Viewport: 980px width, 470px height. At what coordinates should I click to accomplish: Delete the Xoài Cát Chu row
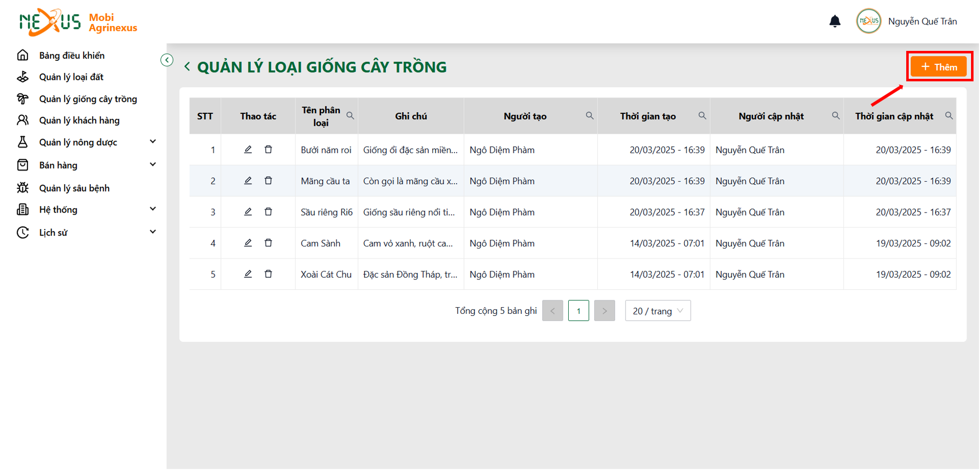[268, 274]
